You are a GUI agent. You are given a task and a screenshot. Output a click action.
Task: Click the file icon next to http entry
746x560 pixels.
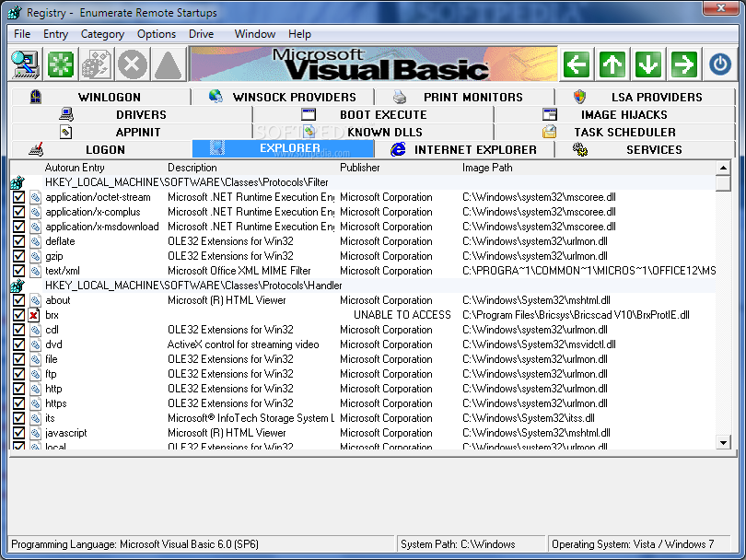(x=35, y=389)
